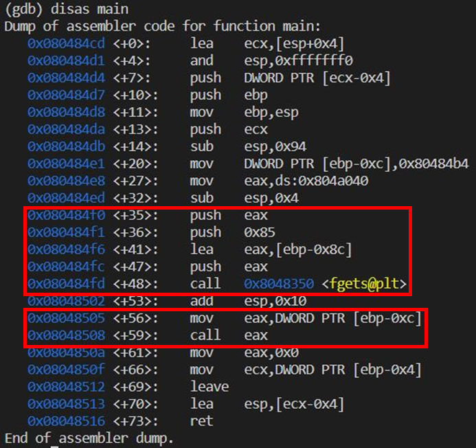
Task: Click offset label <+48>:
Action: point(136,284)
